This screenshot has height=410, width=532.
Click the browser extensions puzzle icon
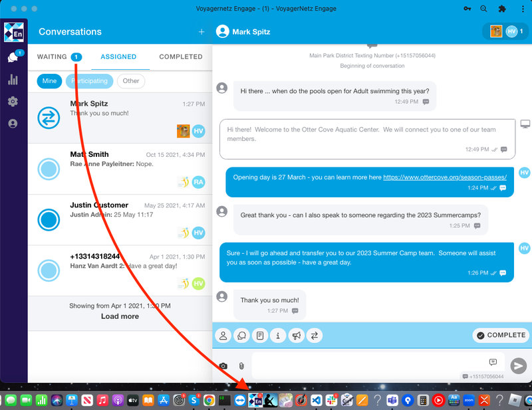point(502,9)
